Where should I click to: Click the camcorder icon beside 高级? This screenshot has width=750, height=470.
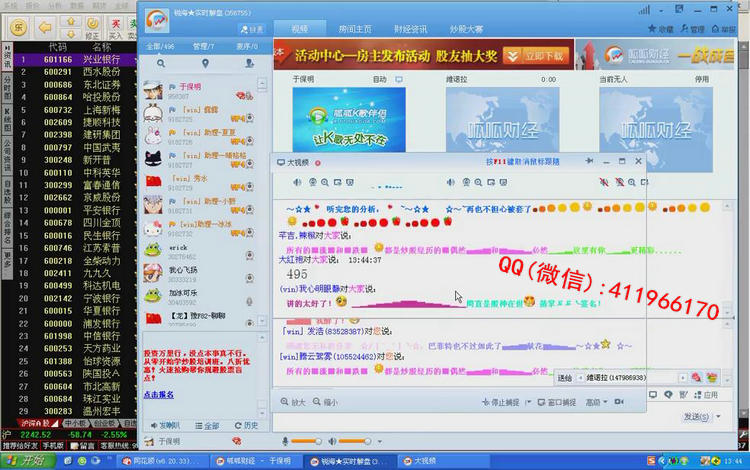point(619,402)
